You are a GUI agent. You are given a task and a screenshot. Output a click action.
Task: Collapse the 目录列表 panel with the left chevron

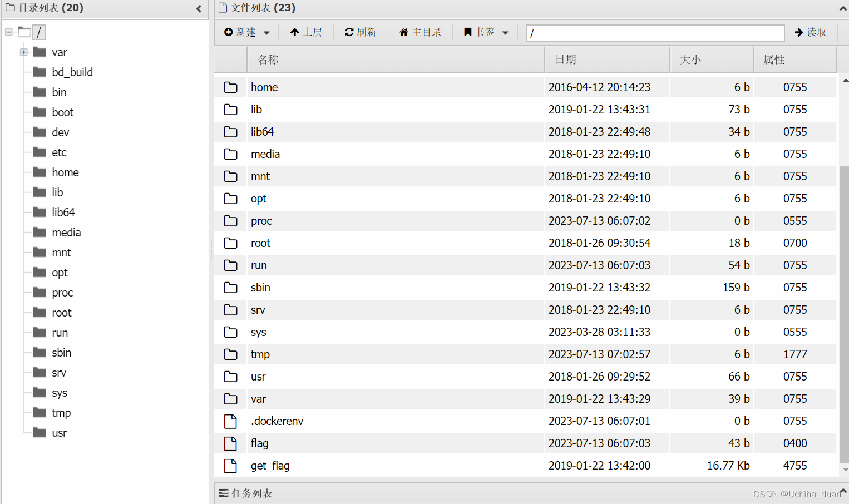199,9
